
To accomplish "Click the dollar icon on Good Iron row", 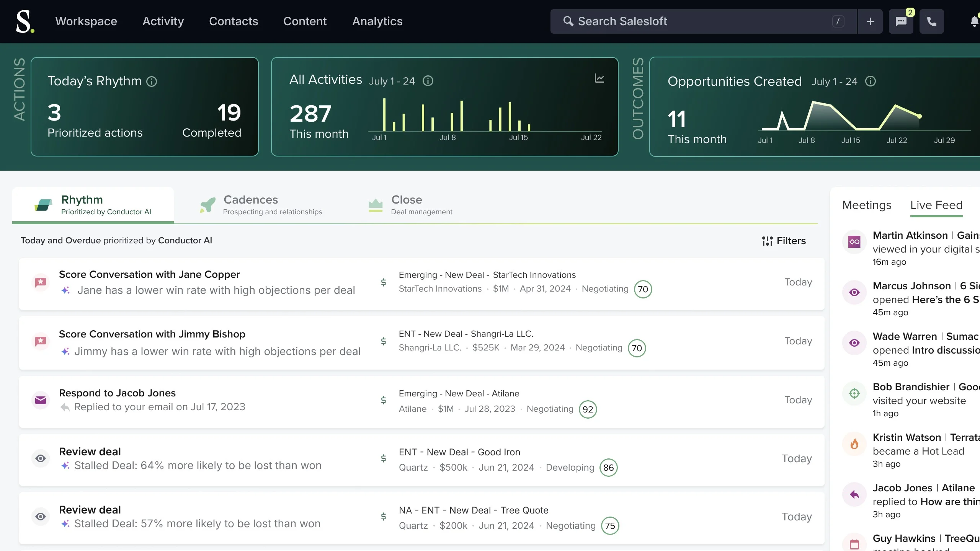I will coord(383,458).
